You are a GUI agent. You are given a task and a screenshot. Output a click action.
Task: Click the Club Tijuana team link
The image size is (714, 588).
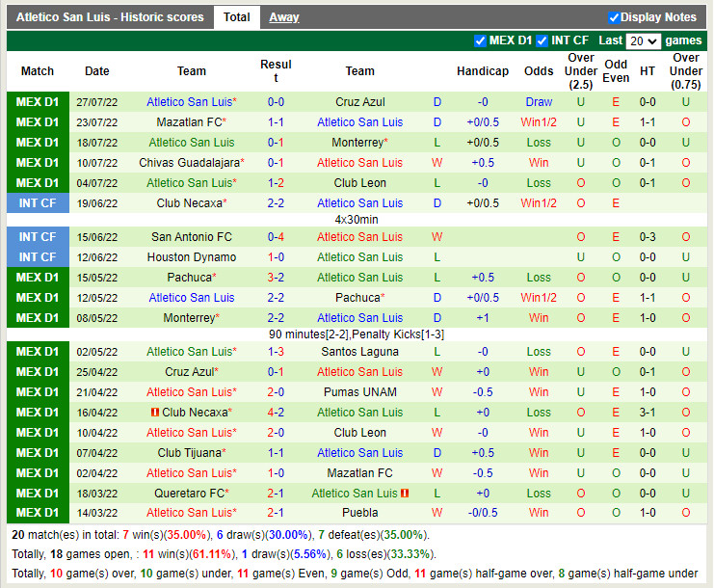[189, 453]
